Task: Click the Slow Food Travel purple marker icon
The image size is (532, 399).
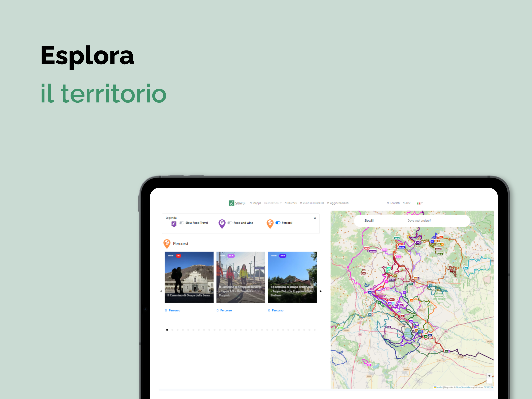Action: pos(174,224)
